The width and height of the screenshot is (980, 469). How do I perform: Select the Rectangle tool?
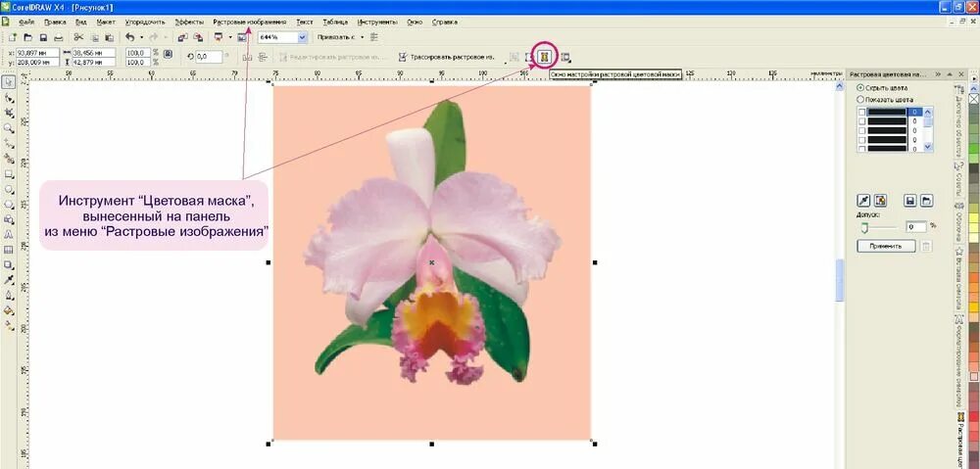pyautogui.click(x=9, y=173)
